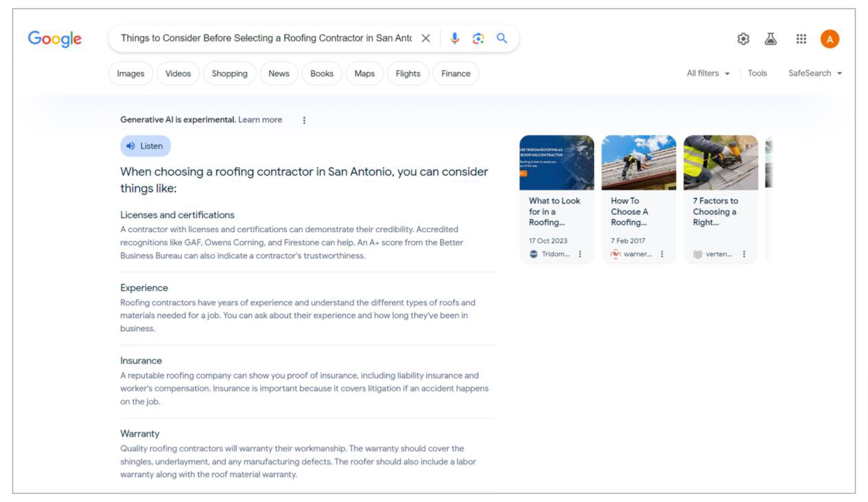The height and width of the screenshot is (502, 868).
Task: Open the '7 Factors to Choosing' thumbnail
Action: click(x=720, y=163)
